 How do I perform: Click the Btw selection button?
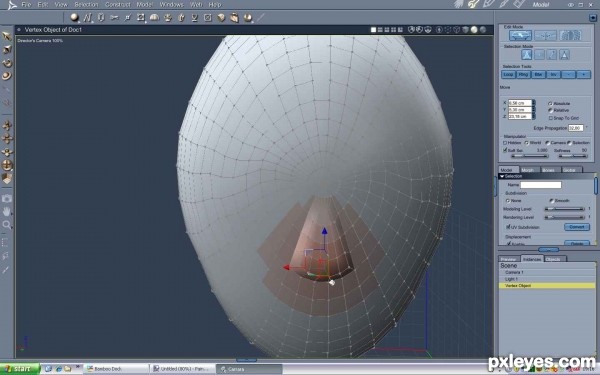click(x=538, y=75)
